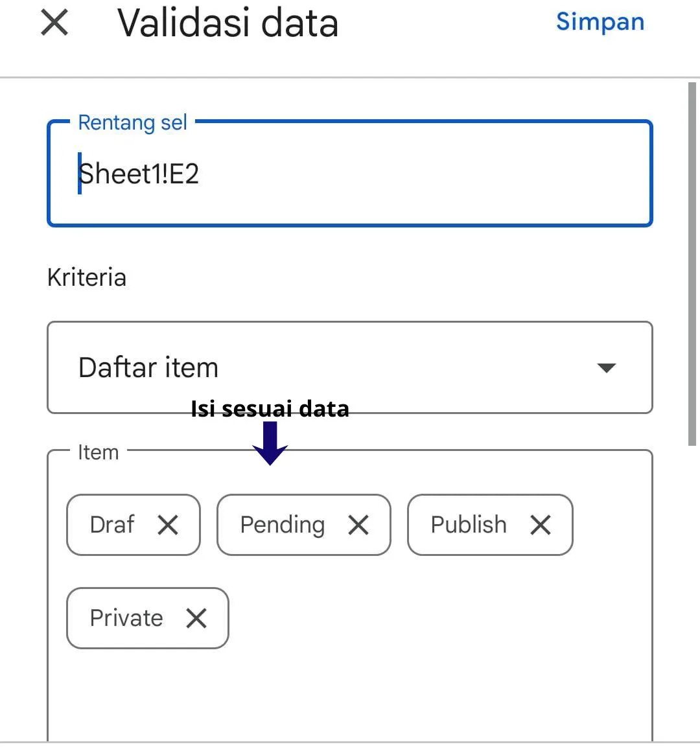Select the Publish chip label
This screenshot has width=700, height=751.
tap(469, 525)
